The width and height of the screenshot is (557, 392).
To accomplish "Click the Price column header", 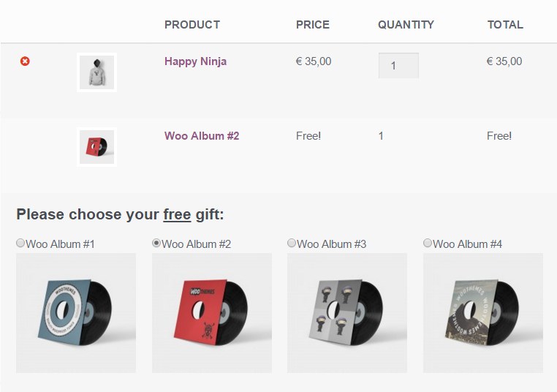I will pyautogui.click(x=313, y=25).
